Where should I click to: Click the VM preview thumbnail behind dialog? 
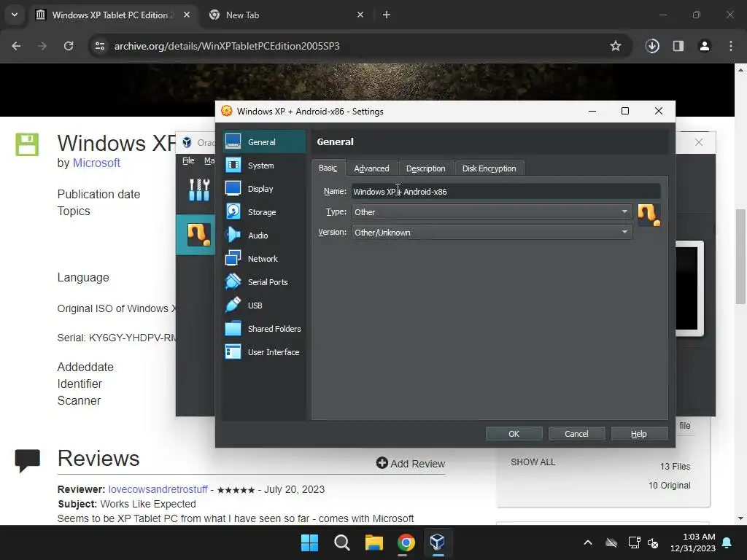pyautogui.click(x=689, y=289)
